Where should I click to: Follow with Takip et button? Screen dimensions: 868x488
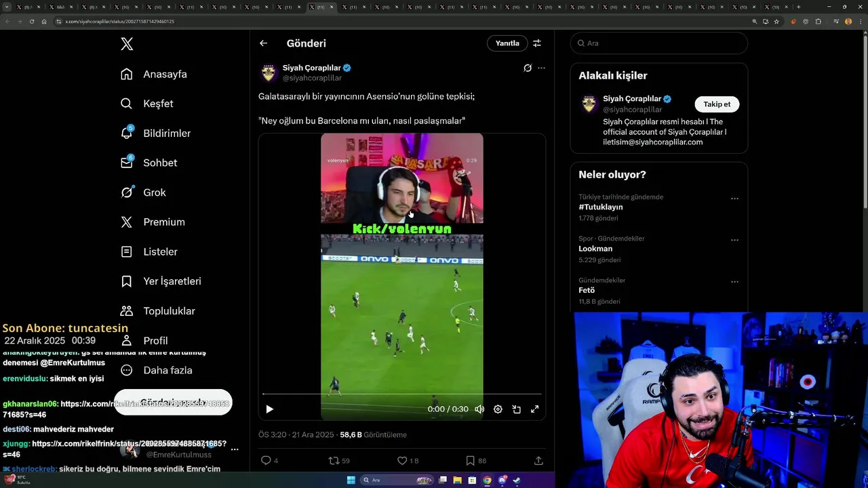pos(717,104)
